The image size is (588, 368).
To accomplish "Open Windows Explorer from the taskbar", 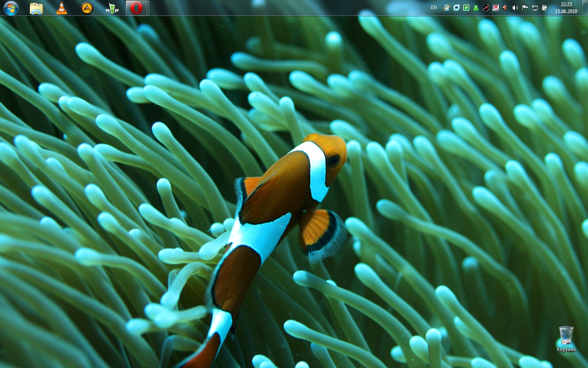I will pyautogui.click(x=36, y=8).
